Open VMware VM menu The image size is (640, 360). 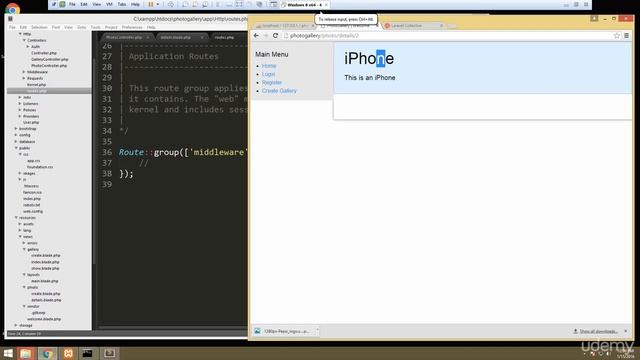click(109, 4)
